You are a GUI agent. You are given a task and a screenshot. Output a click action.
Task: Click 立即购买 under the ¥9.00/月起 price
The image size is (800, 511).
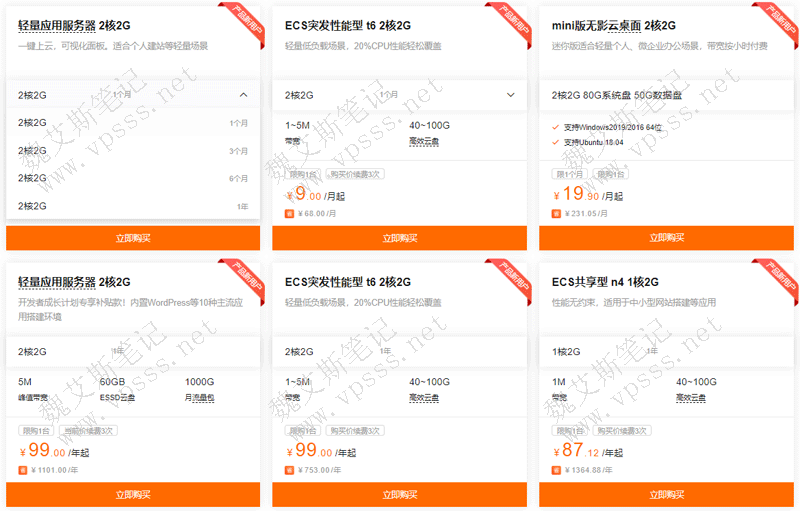tap(399, 238)
